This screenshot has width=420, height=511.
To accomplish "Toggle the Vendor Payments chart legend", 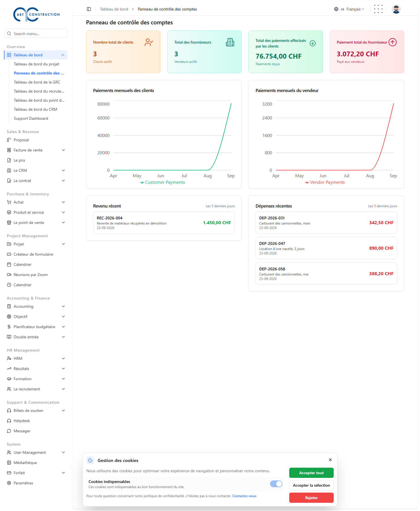I will pyautogui.click(x=325, y=182).
